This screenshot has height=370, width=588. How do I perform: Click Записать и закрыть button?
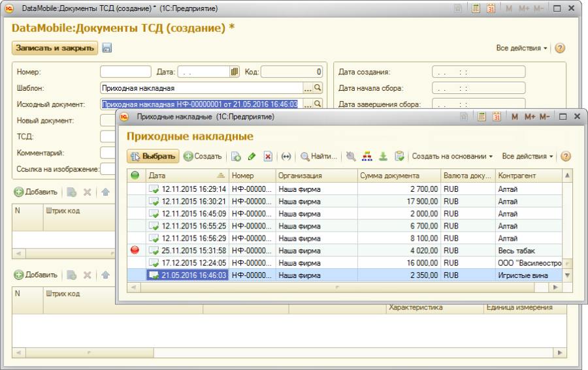pyautogui.click(x=55, y=48)
